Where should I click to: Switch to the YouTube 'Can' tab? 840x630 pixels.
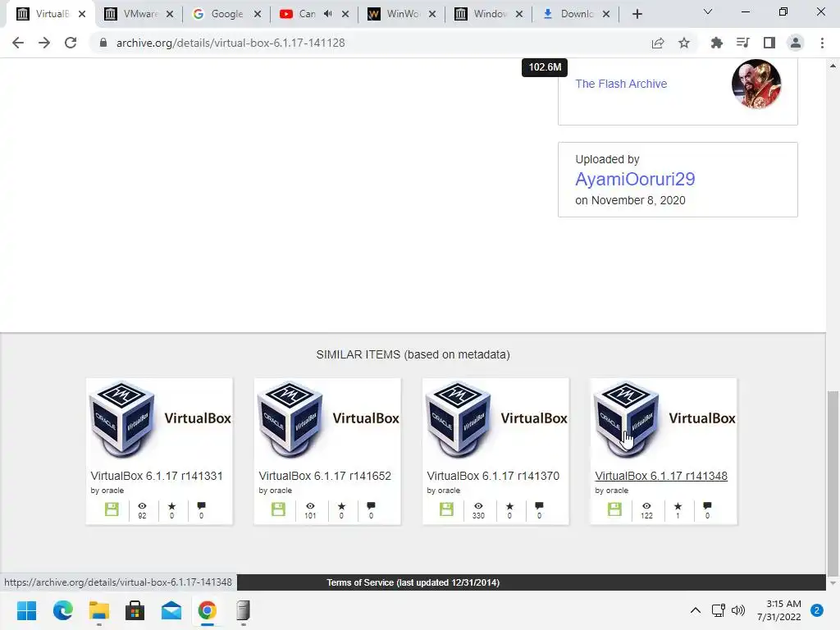click(307, 14)
